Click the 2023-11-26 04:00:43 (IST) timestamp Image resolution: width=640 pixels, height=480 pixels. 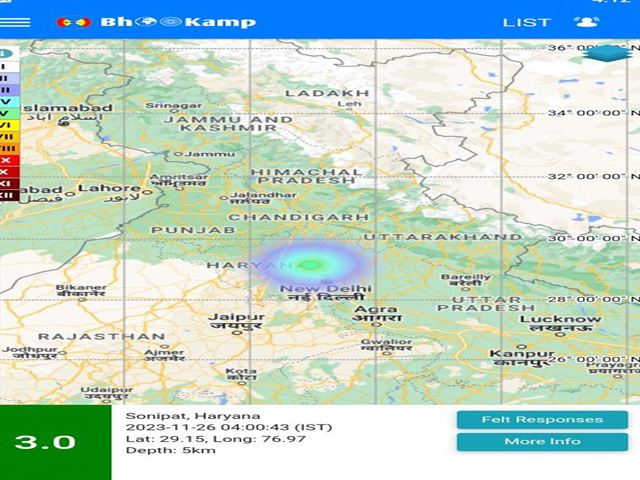point(229,427)
